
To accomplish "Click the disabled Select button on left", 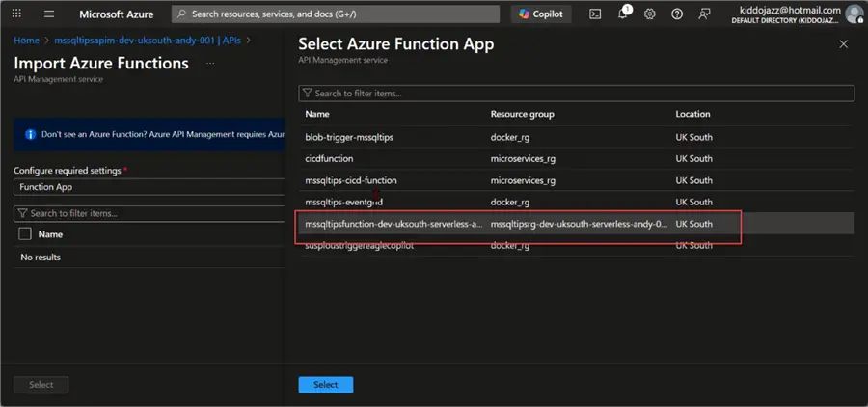I will coord(41,384).
